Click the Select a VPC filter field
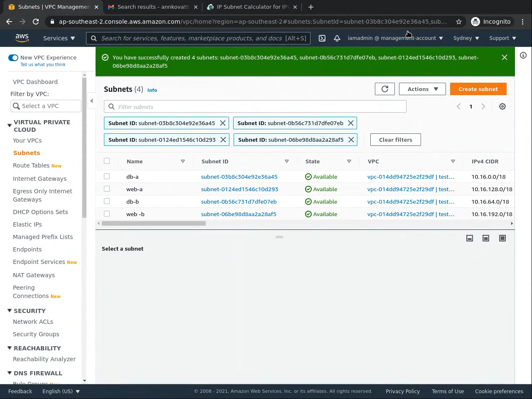 (46, 106)
